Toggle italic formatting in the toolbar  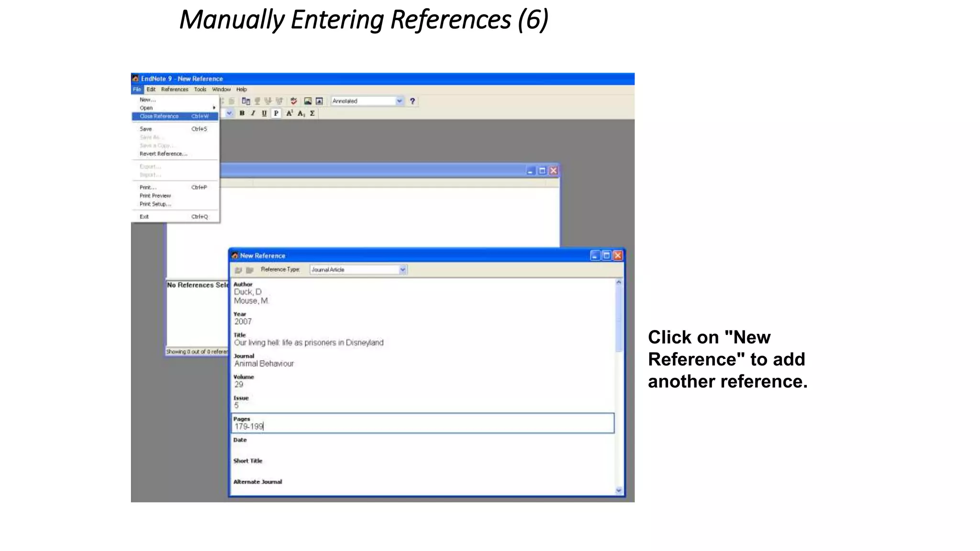(x=253, y=113)
